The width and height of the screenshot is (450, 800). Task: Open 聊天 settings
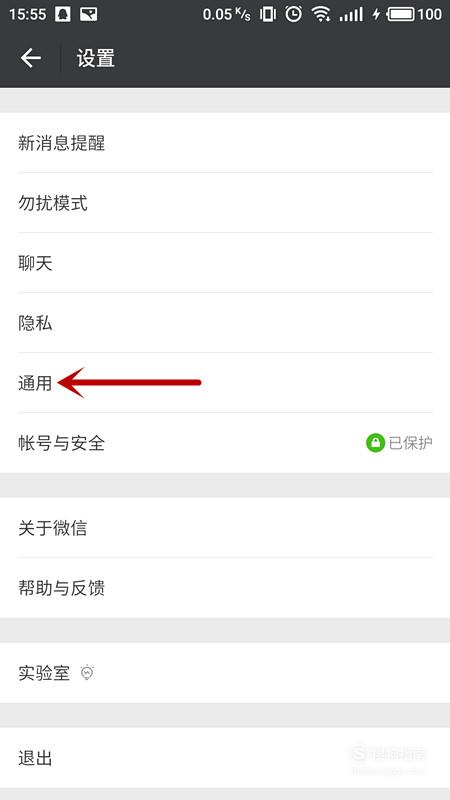coord(225,263)
